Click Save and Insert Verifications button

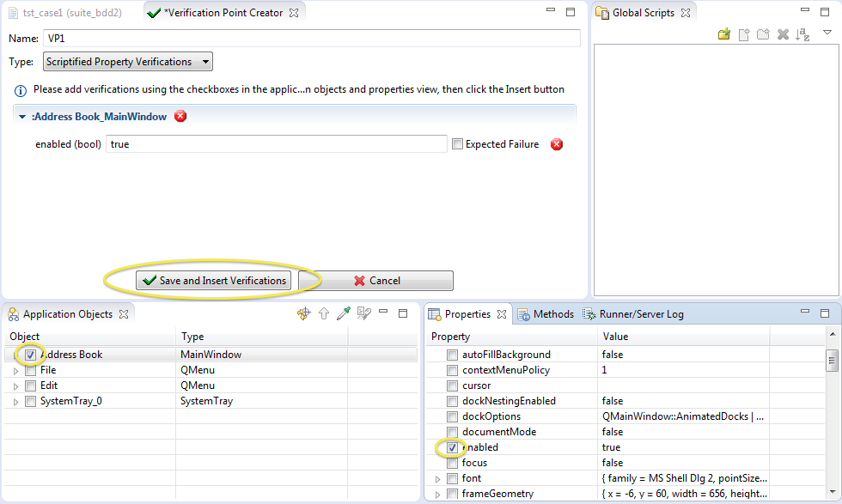tap(214, 281)
